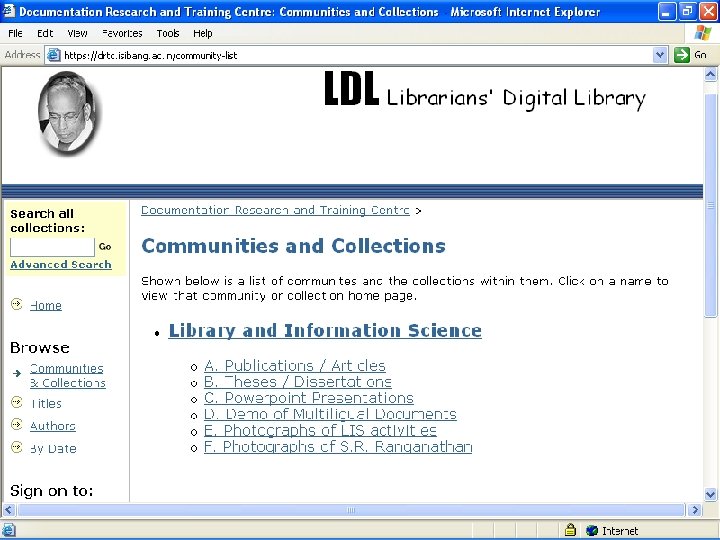Restore down the Internet Explorer window
The width and height of the screenshot is (720, 540).
(x=687, y=11)
